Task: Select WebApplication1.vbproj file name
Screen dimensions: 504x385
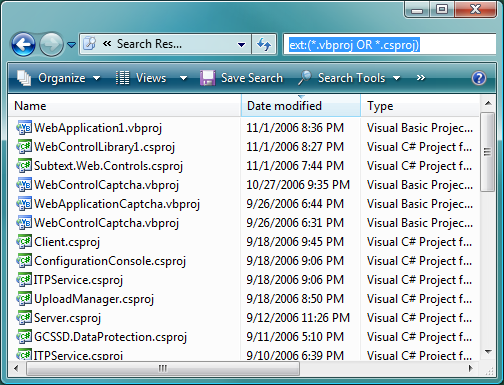Action: [98, 128]
